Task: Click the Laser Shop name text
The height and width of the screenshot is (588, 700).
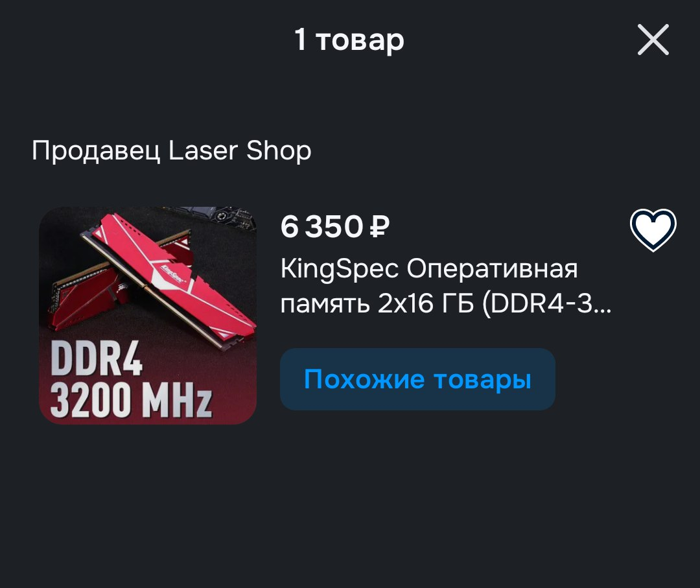Action: pyautogui.click(x=240, y=150)
